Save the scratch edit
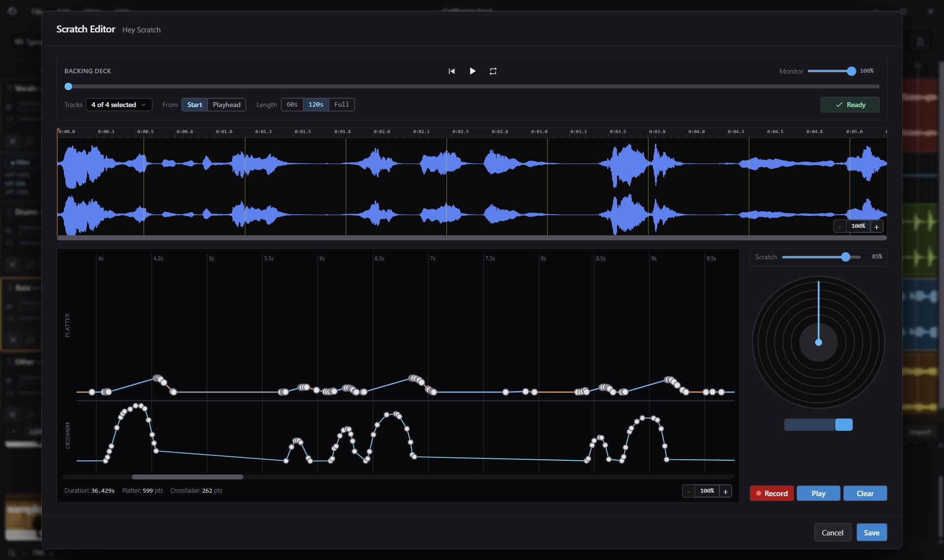944x560 pixels. 872,532
